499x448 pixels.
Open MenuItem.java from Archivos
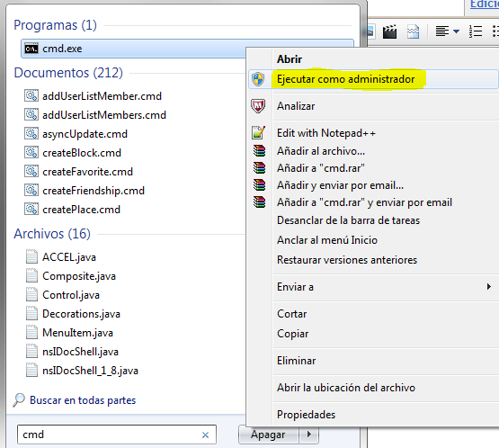pyautogui.click(x=77, y=333)
